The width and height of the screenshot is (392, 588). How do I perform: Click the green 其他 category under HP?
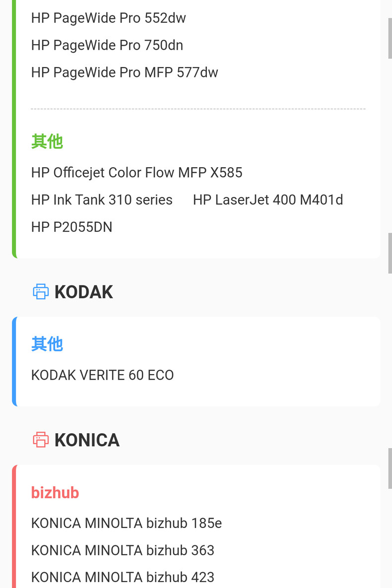pos(47,142)
